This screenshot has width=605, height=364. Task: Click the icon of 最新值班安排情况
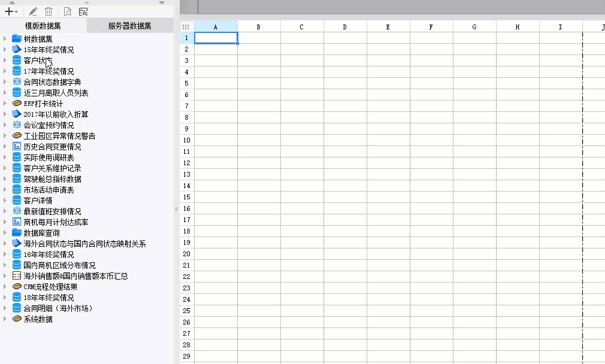[x=17, y=211]
